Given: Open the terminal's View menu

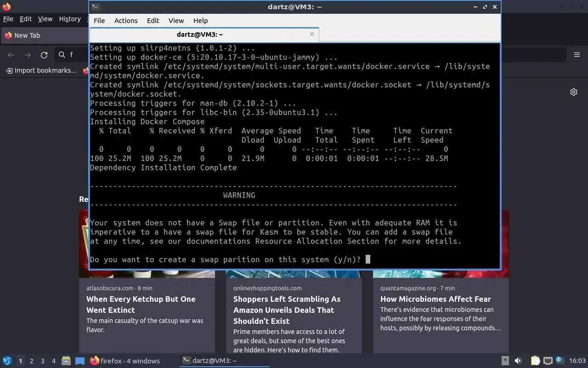Looking at the screenshot, I should 176,21.
